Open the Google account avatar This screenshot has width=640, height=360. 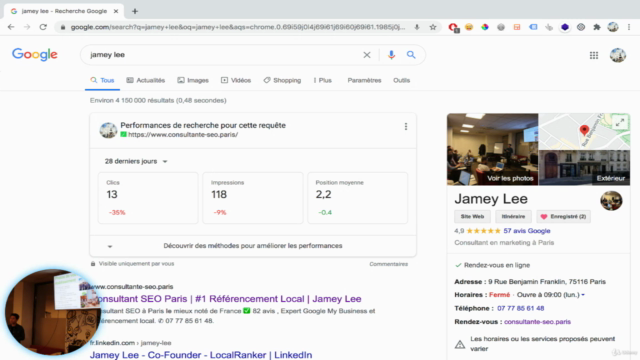point(618,55)
